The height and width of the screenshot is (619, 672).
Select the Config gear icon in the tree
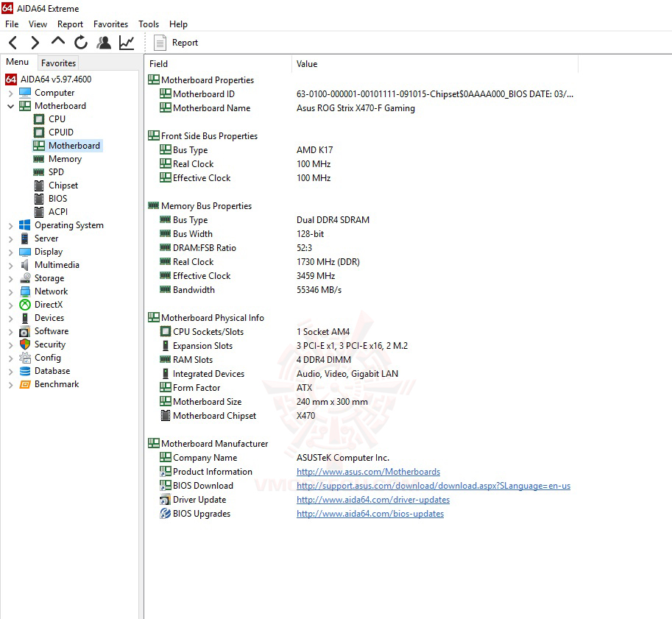coord(25,358)
